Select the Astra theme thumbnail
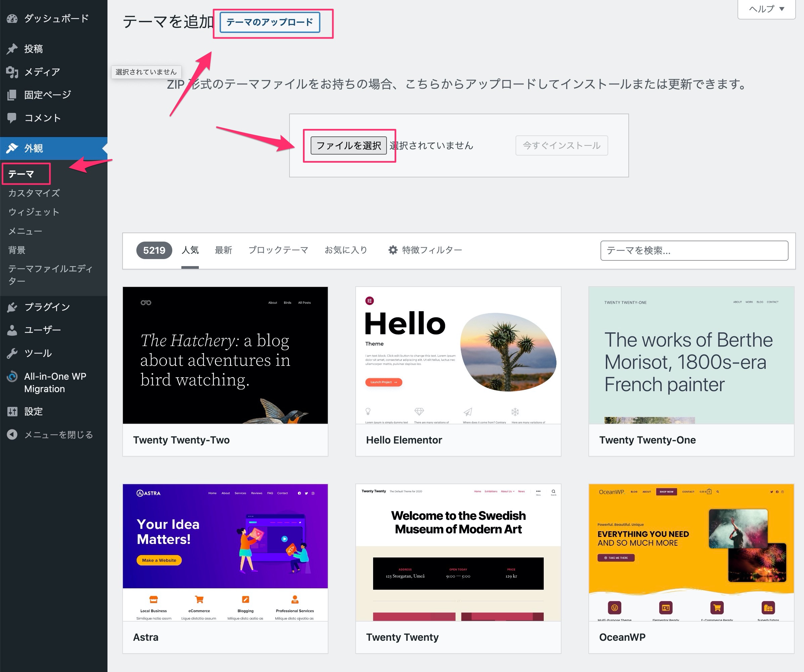Screen dimensions: 804x672 (225, 553)
